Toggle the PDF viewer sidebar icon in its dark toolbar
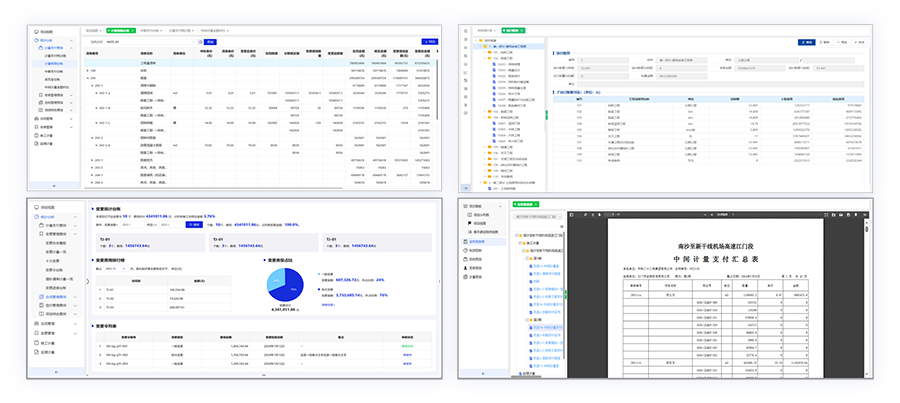The height and width of the screenshot is (403, 900). [x=572, y=215]
